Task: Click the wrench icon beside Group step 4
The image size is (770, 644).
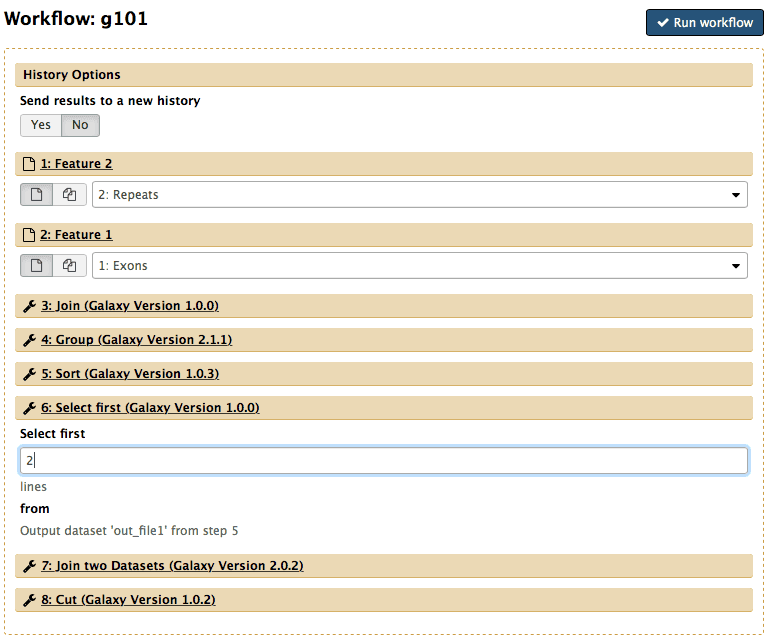Action: pyautogui.click(x=29, y=340)
